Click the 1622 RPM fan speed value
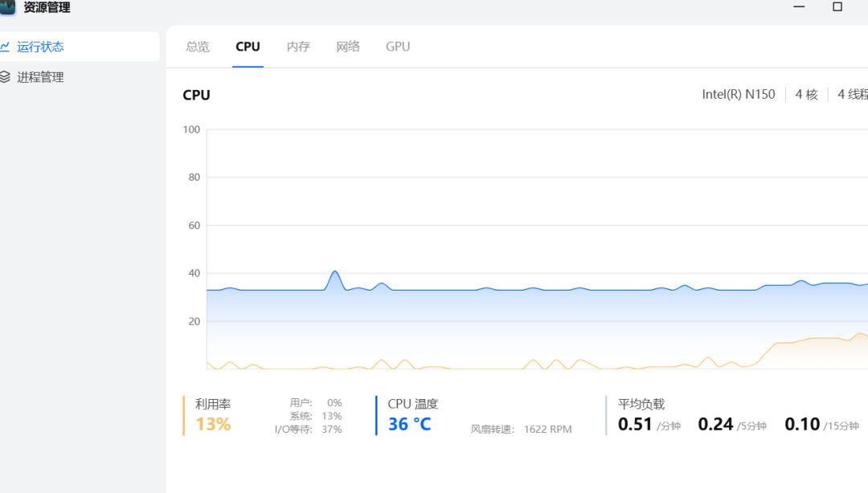The width and height of the screenshot is (868, 493). (x=547, y=430)
